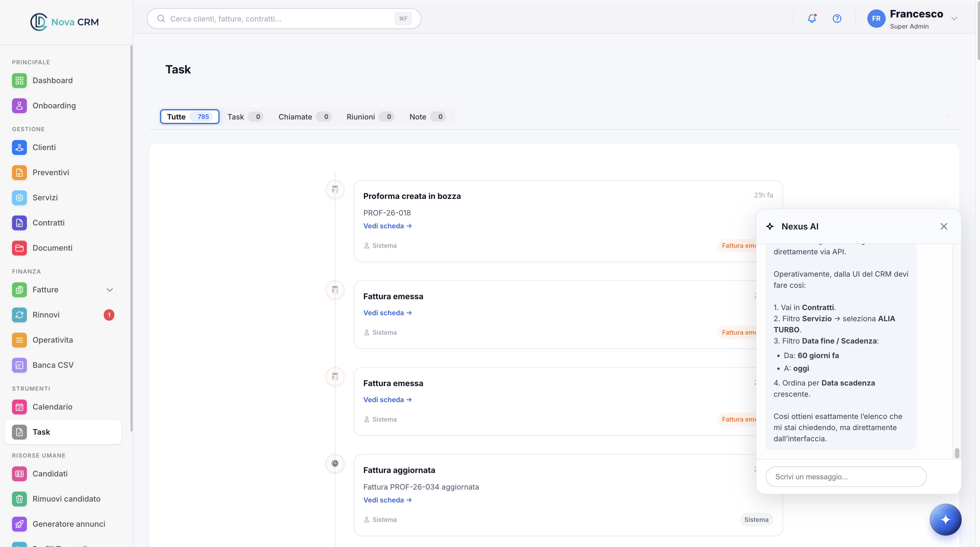980x547 pixels.
Task: Click the Nova CRM logo
Action: click(x=65, y=22)
